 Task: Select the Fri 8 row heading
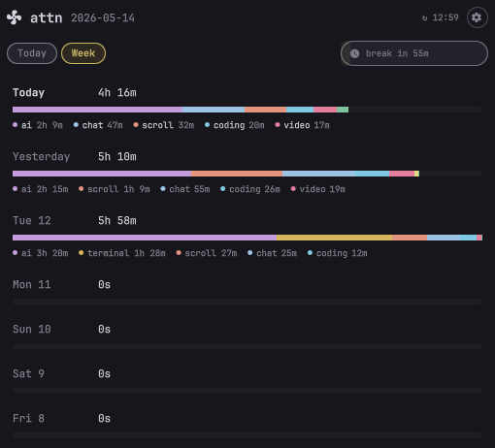coord(28,419)
